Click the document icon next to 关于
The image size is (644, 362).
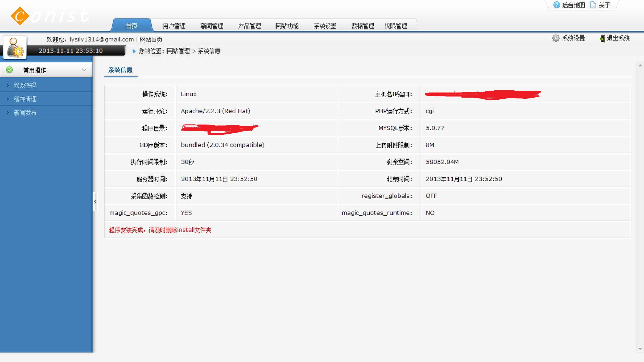pos(593,5)
